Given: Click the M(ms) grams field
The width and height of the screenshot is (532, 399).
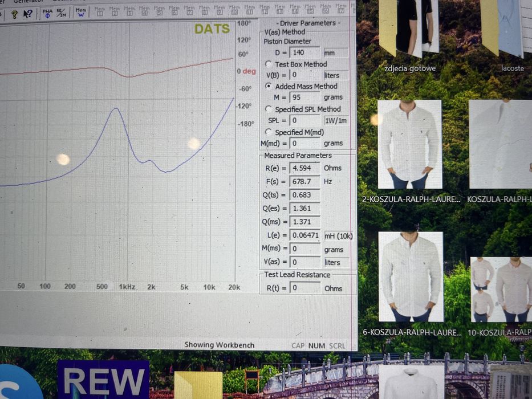Looking at the screenshot, I should 304,249.
